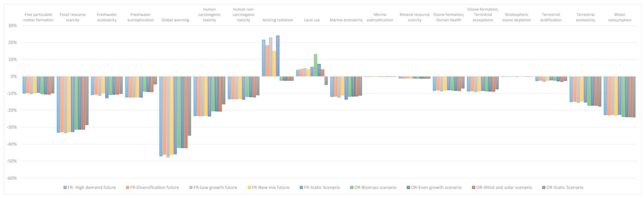Screen dimensions: 644x198
Task: Click the 'Water consumption' category label
Action: click(620, 17)
